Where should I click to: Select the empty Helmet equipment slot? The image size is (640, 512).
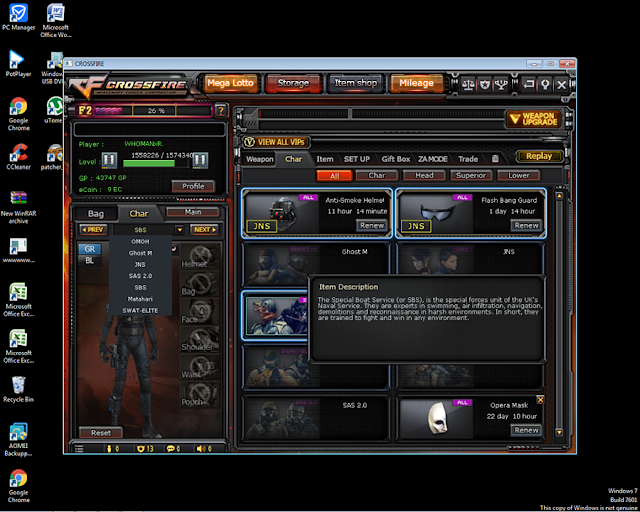point(200,256)
